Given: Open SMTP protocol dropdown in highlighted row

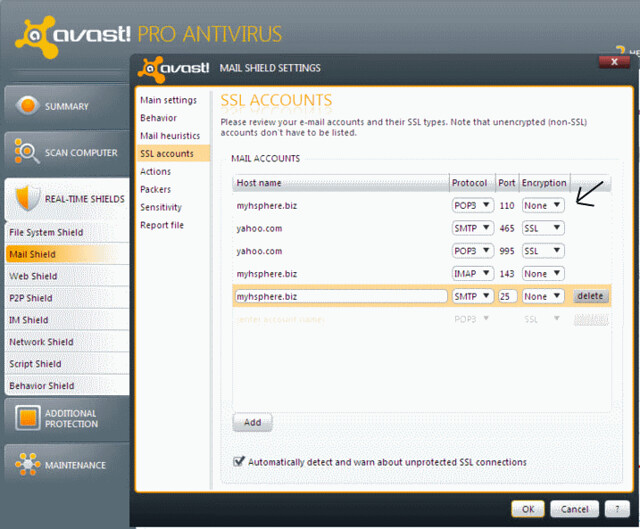Looking at the screenshot, I should [473, 296].
